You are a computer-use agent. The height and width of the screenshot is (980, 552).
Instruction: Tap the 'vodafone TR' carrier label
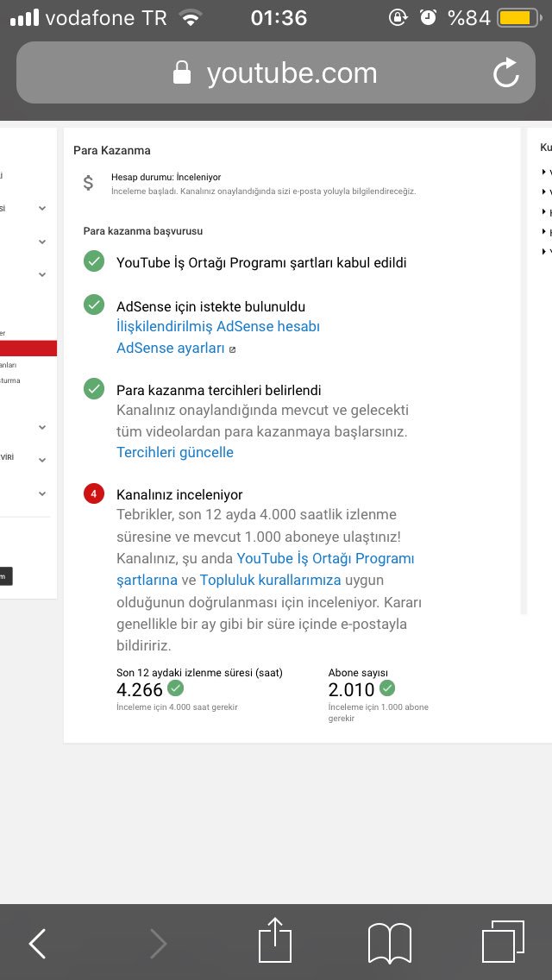pos(106,17)
